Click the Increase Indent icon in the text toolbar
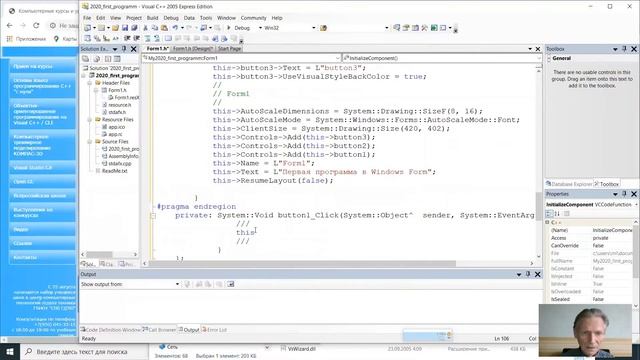Screen dimensions: 640x360 (x=137, y=38)
